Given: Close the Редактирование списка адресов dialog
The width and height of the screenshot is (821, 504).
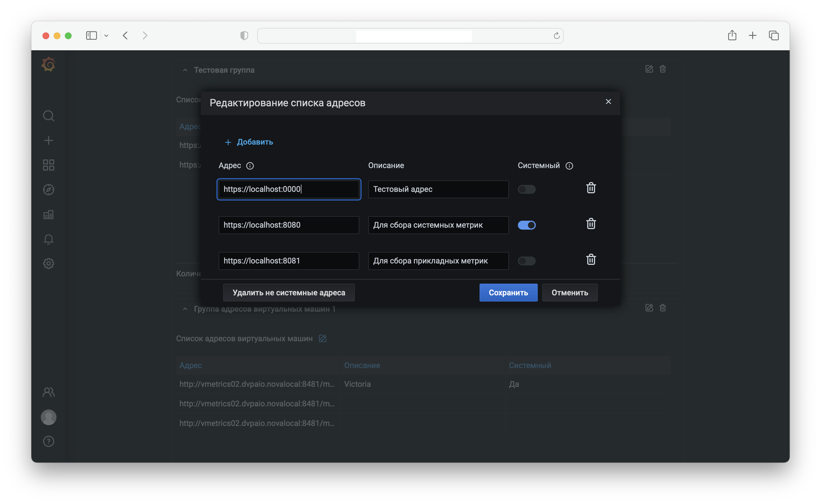Looking at the screenshot, I should (608, 102).
